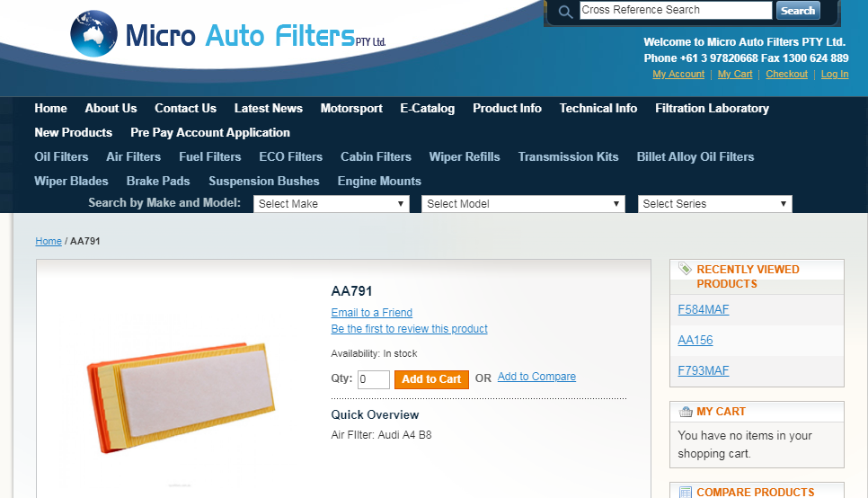868x498 pixels.
Task: Open the My Cart link in header
Action: (x=735, y=75)
